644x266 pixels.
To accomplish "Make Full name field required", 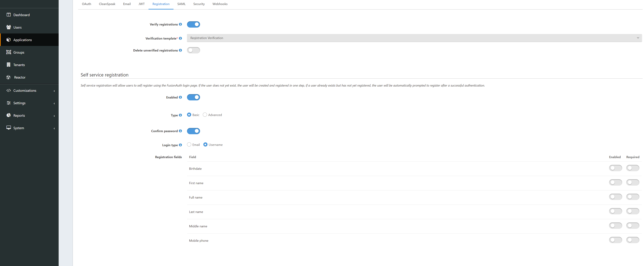I will pyautogui.click(x=633, y=197).
